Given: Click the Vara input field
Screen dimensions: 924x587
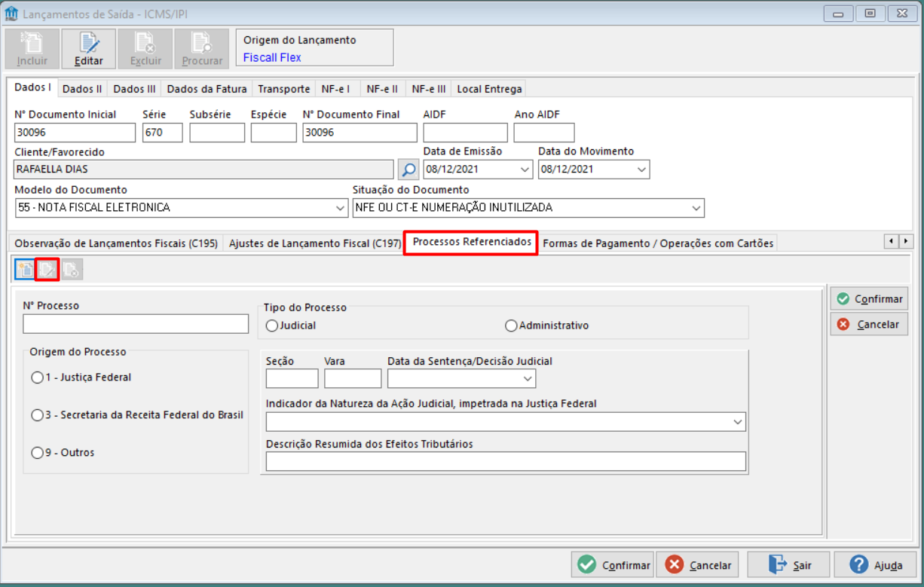Looking at the screenshot, I should coord(353,378).
